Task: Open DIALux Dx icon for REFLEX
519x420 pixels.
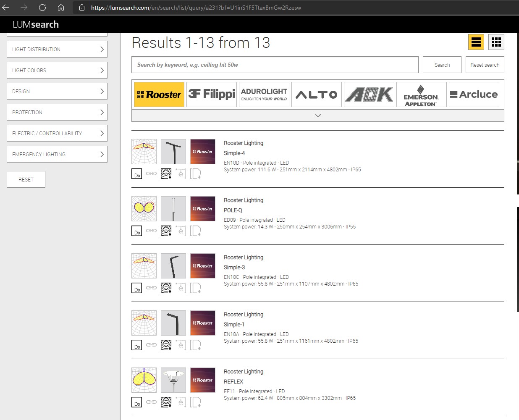Action: click(x=137, y=402)
